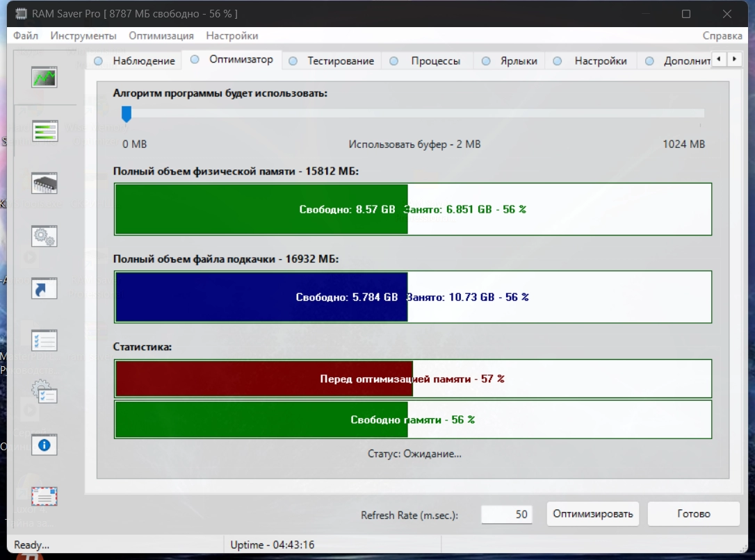
Task: Open the Справка menu
Action: [722, 35]
